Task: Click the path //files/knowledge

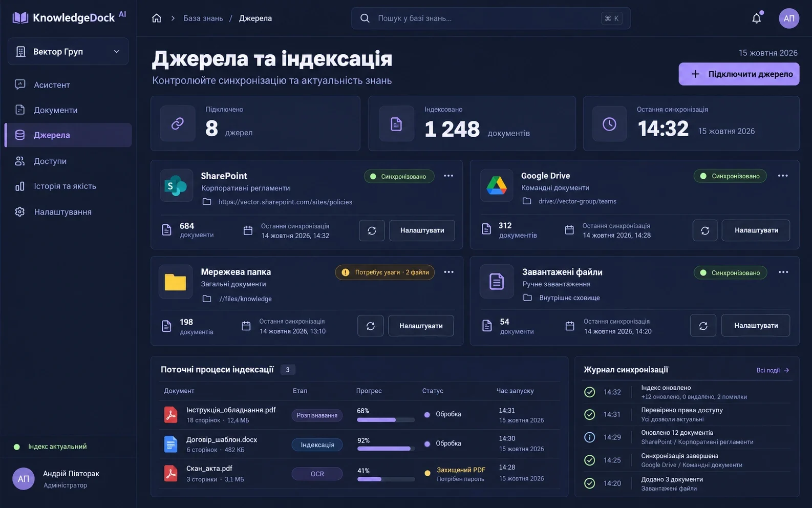Action: coord(245,299)
